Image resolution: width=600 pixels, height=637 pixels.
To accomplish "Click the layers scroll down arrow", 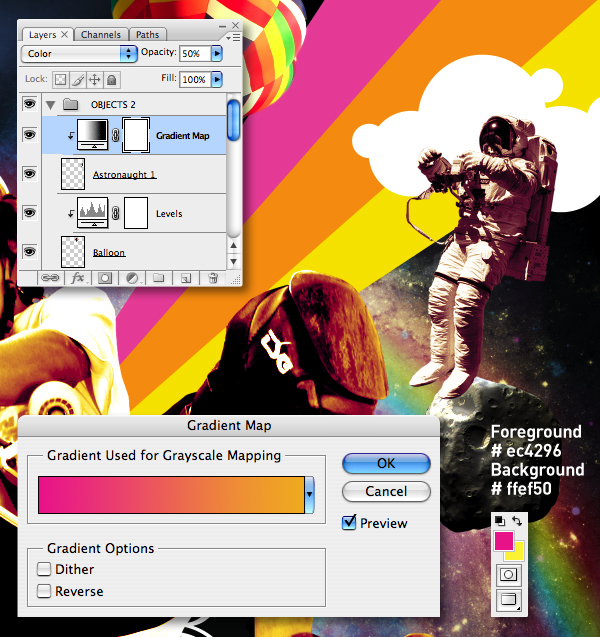I will click(x=234, y=261).
